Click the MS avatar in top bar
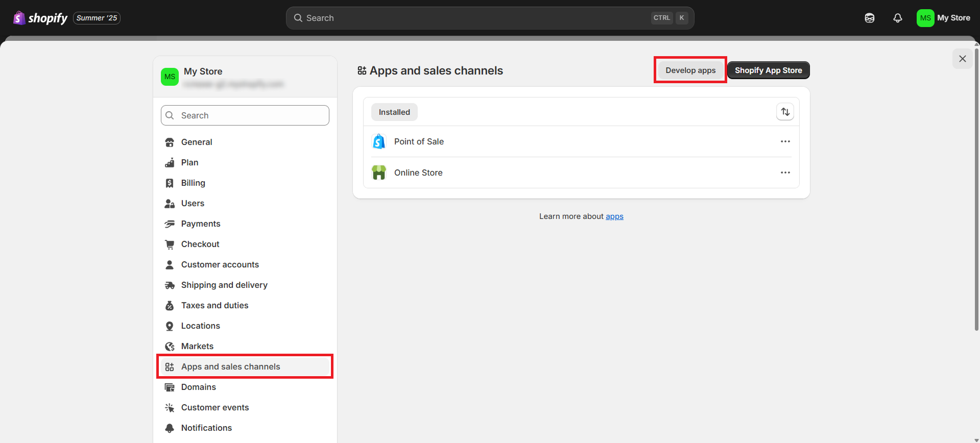This screenshot has height=443, width=980. pyautogui.click(x=925, y=18)
